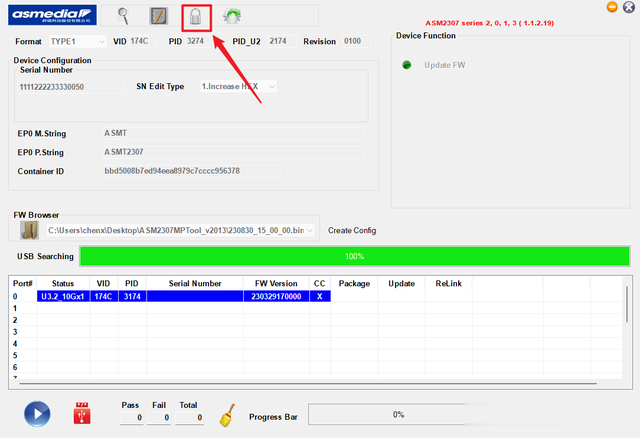Screen dimensions: 640x438
Task: Expand the SN Edit Type dropdown
Action: 238,87
